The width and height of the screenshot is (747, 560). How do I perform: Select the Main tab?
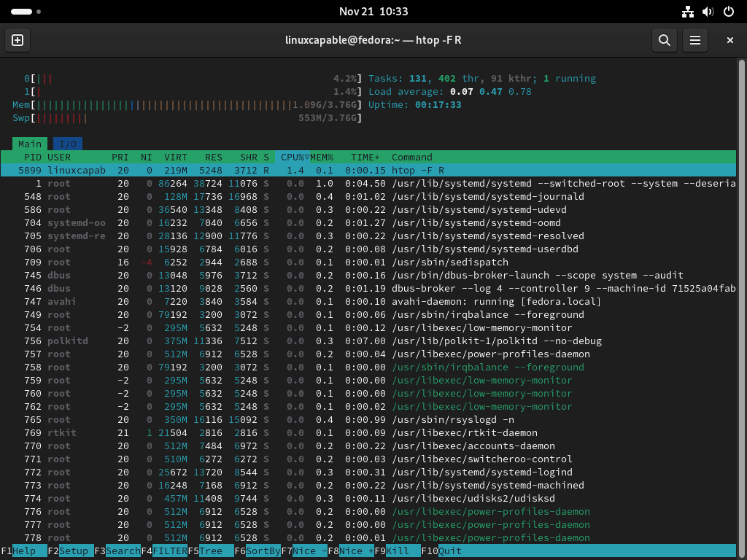coord(29,144)
